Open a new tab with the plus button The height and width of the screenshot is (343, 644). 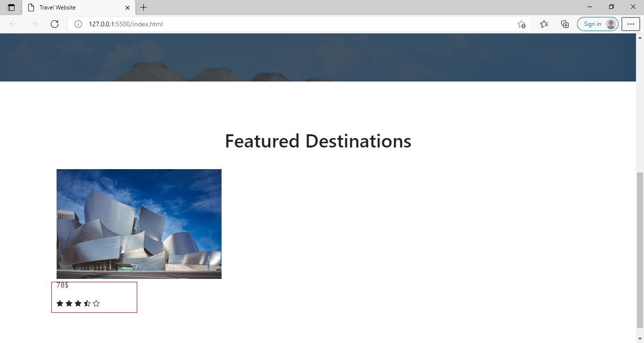[143, 8]
